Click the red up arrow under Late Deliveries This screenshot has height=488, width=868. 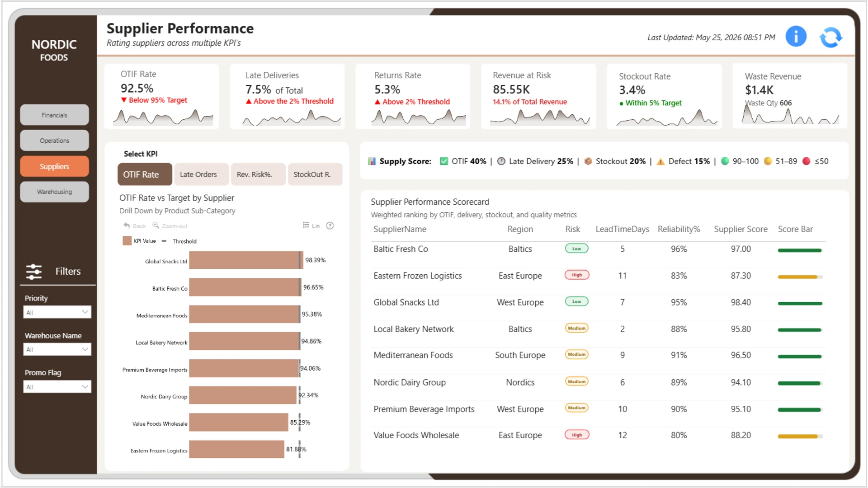point(248,102)
